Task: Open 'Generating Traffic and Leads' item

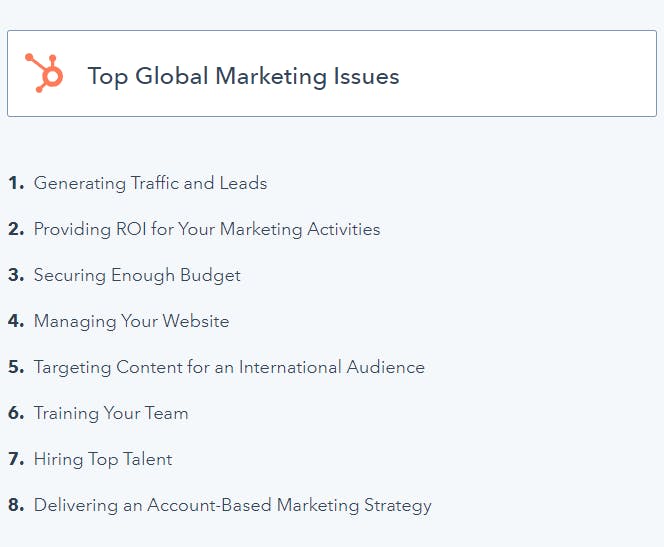Action: 150,183
